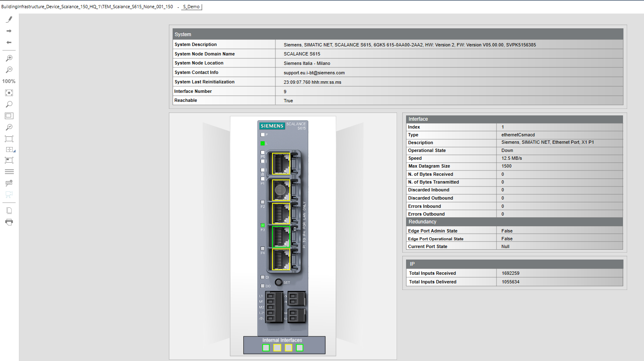
Task: Click the F LED status checkbox
Action: click(263, 134)
